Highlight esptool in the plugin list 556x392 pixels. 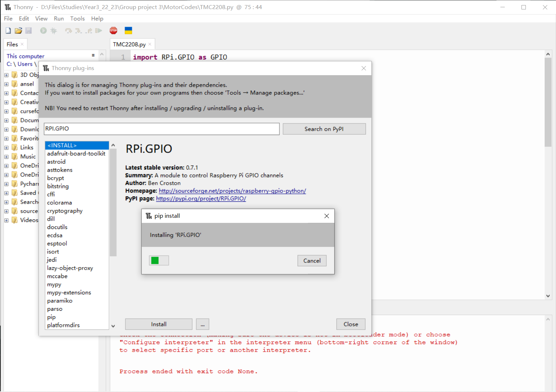[57, 243]
